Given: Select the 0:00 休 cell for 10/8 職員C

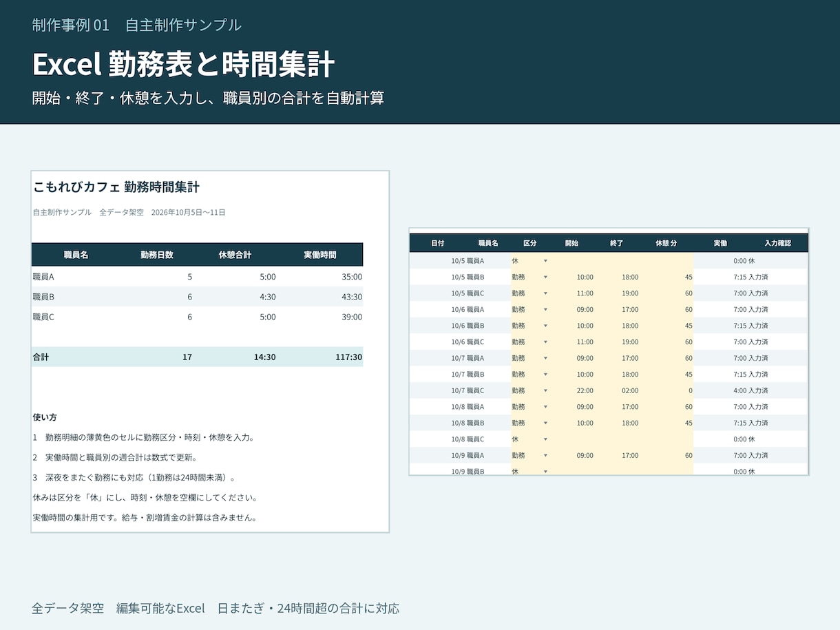Looking at the screenshot, I should click(x=744, y=439).
